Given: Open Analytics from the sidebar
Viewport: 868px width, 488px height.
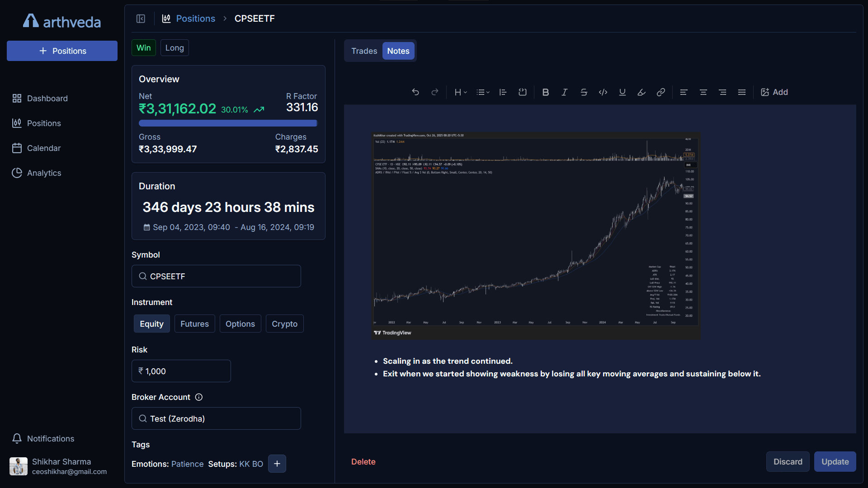Looking at the screenshot, I should [x=44, y=173].
